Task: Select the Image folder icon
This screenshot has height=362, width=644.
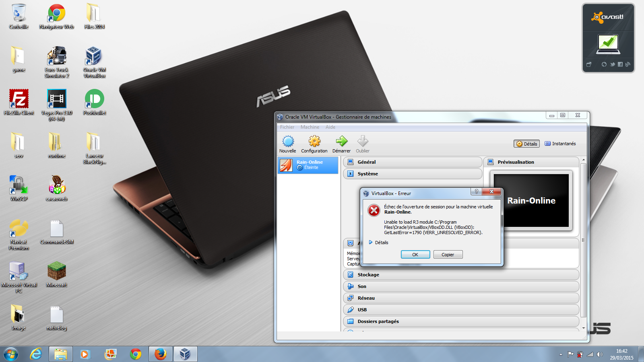Action: (19, 318)
